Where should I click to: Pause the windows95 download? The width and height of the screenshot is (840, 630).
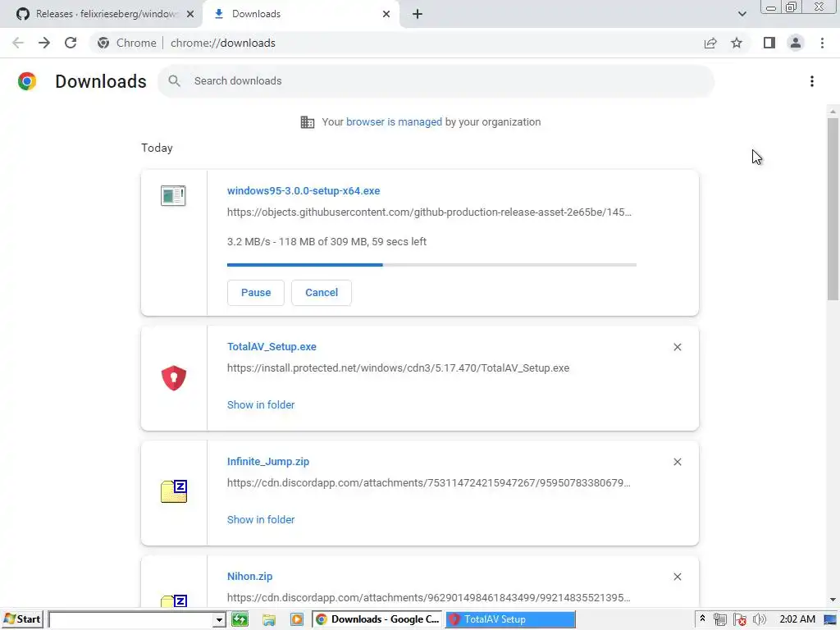point(256,293)
